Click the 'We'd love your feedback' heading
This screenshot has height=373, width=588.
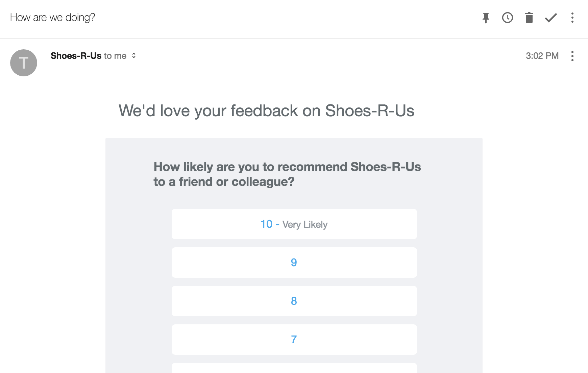coord(267,110)
